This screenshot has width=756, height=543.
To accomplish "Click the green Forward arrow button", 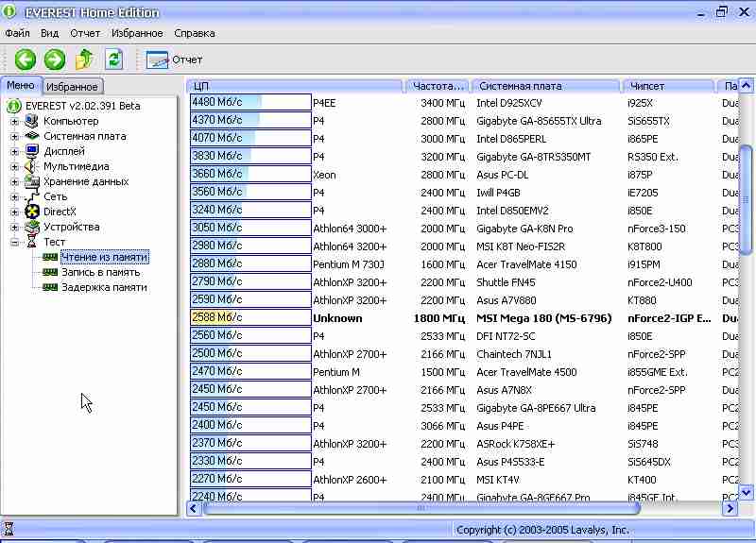I will coord(55,59).
